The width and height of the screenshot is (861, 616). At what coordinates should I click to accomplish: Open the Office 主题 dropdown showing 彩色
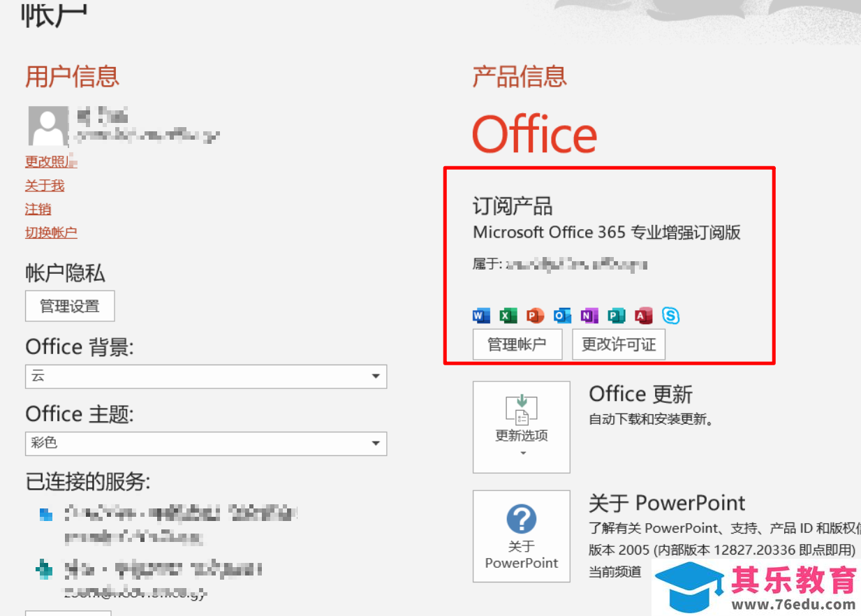click(x=206, y=443)
